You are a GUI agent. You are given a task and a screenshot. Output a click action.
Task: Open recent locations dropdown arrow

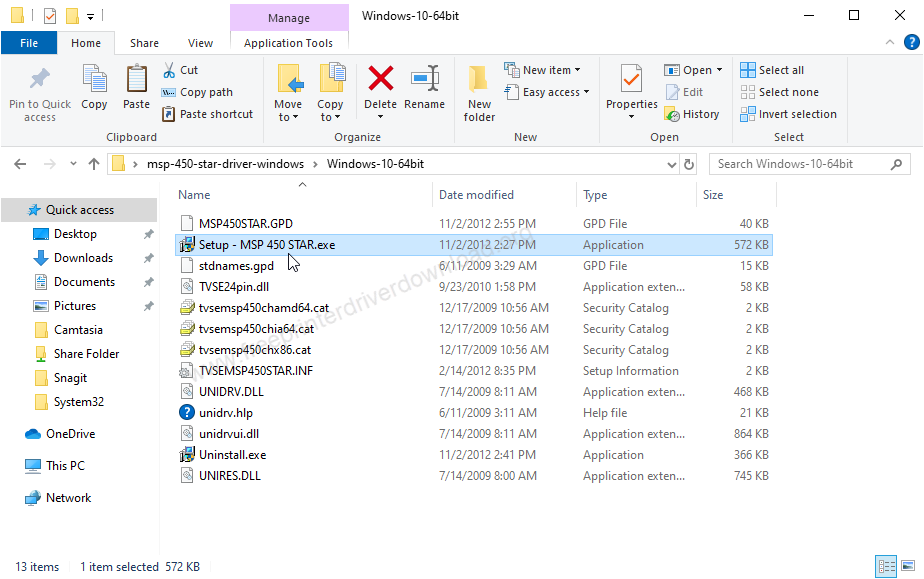click(x=73, y=164)
